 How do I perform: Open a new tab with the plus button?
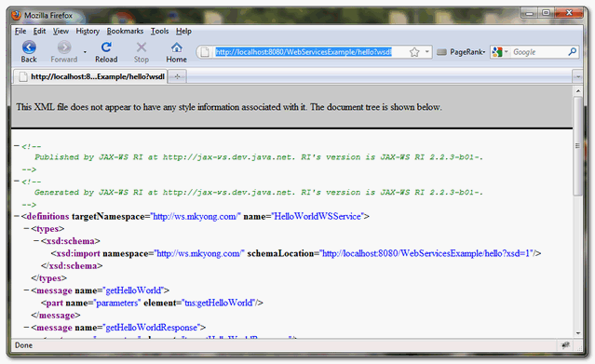(x=177, y=77)
